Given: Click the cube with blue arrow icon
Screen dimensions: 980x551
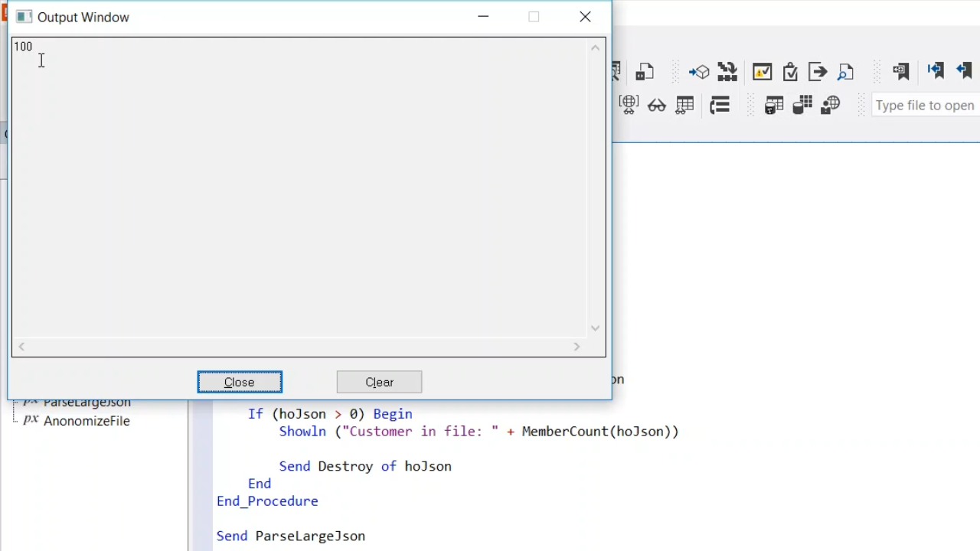Looking at the screenshot, I should 698,72.
